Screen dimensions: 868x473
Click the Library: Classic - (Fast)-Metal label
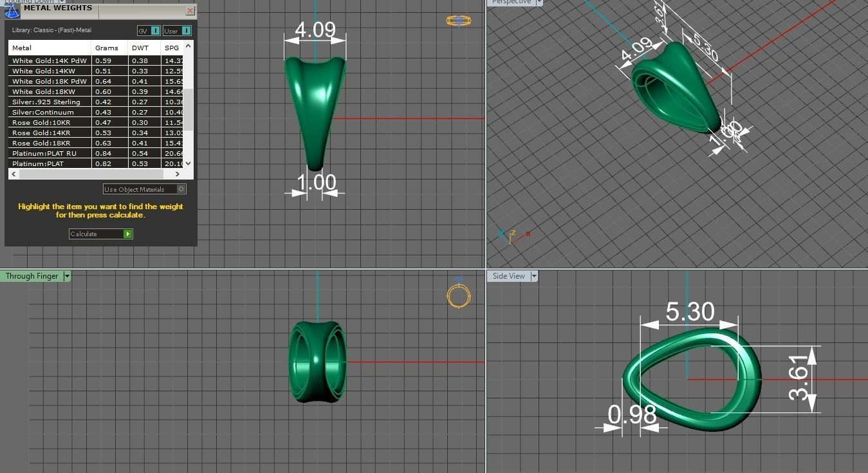coord(51,30)
